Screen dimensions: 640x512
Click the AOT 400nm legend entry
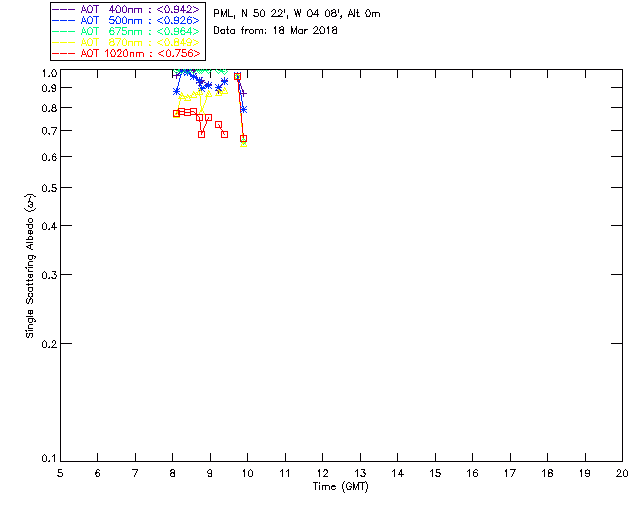(127, 9)
